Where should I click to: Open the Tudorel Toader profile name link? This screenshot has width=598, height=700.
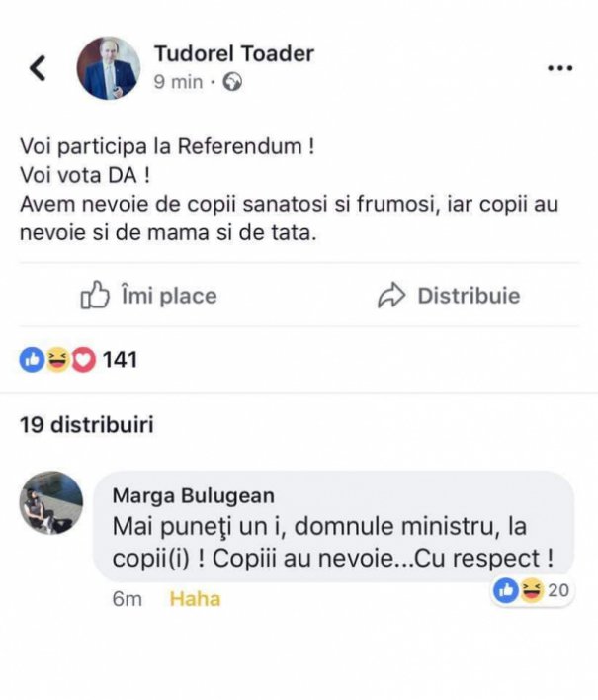click(x=232, y=52)
